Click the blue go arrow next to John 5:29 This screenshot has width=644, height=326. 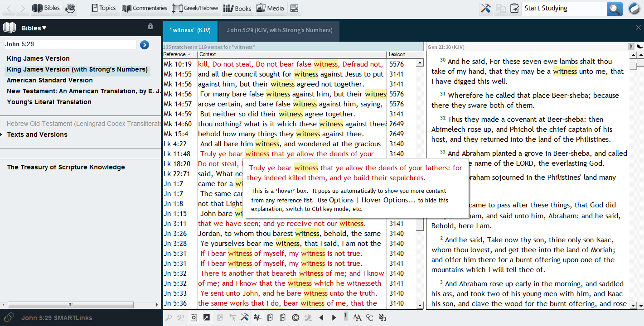coord(145,44)
